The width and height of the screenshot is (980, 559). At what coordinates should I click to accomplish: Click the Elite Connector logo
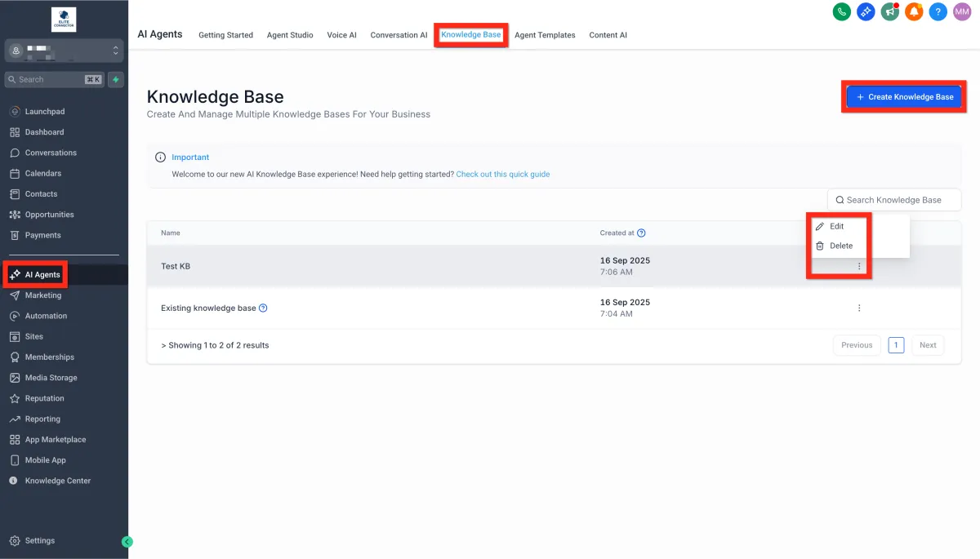point(64,20)
